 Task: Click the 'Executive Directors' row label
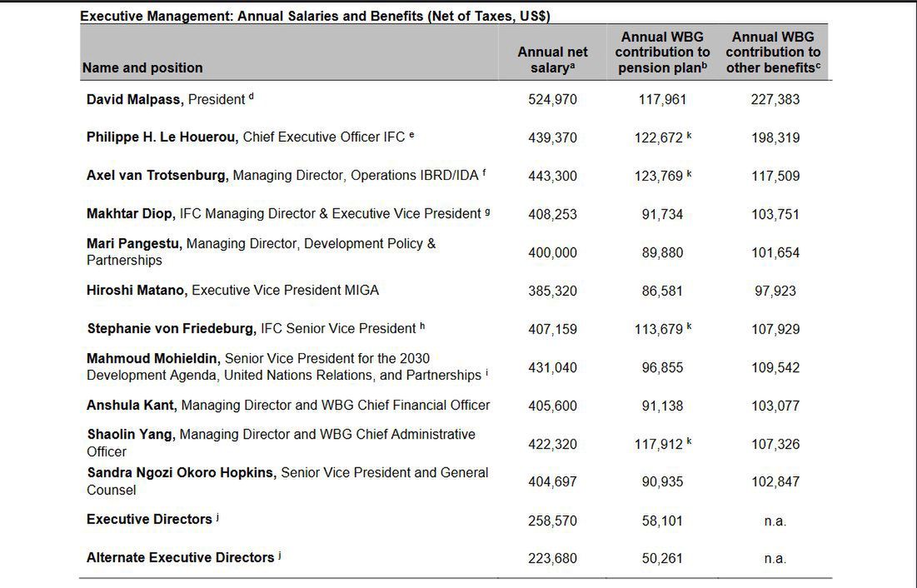[150, 520]
